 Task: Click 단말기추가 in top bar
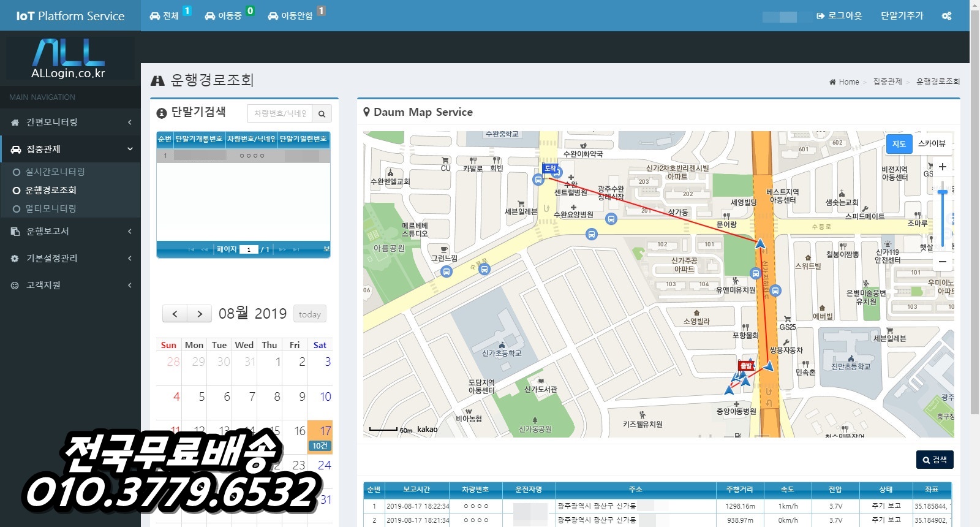coord(902,16)
